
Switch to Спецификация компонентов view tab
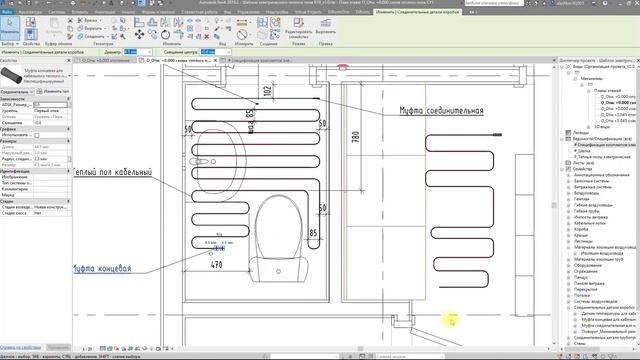point(259,60)
